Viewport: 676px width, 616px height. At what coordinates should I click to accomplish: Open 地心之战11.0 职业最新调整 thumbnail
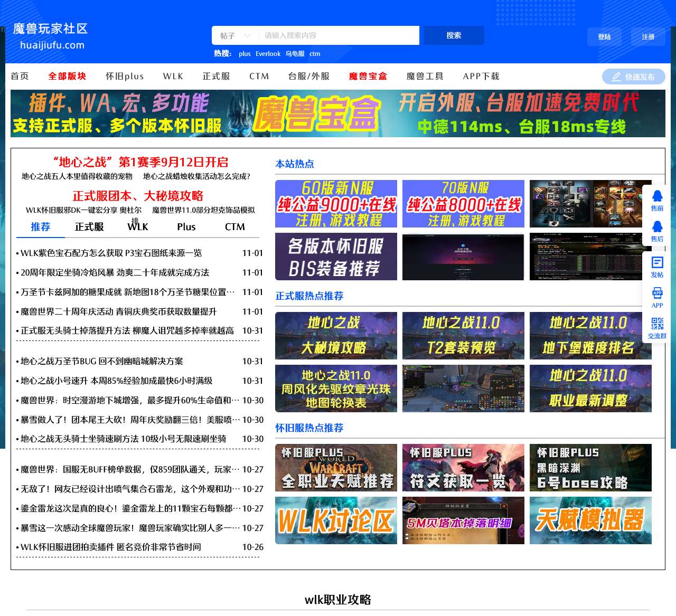pyautogui.click(x=590, y=388)
